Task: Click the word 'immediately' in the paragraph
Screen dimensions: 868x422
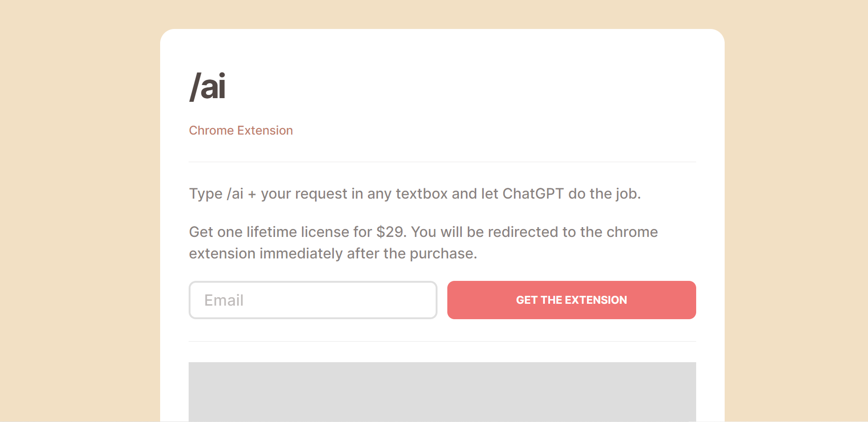Action: point(301,253)
